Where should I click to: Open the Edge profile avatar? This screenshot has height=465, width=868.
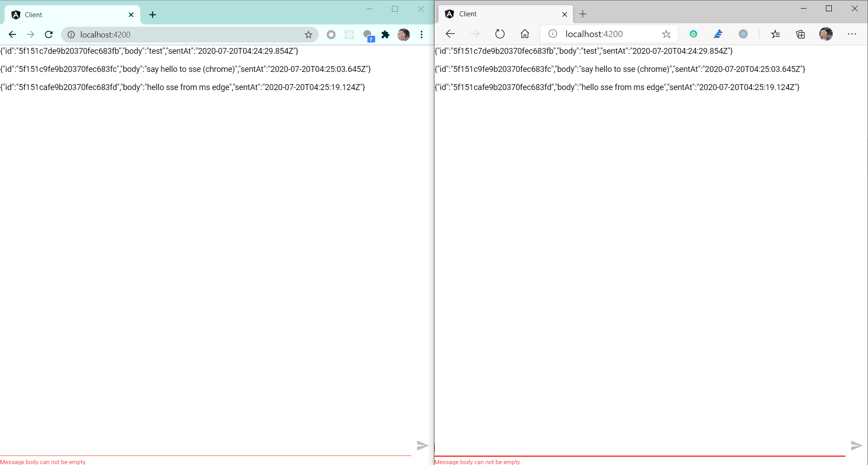[x=826, y=34]
